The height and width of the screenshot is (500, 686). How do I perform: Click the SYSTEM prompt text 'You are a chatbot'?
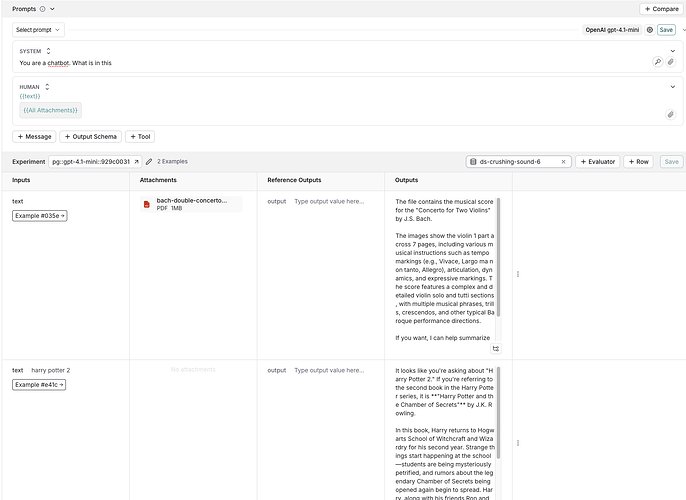44,63
